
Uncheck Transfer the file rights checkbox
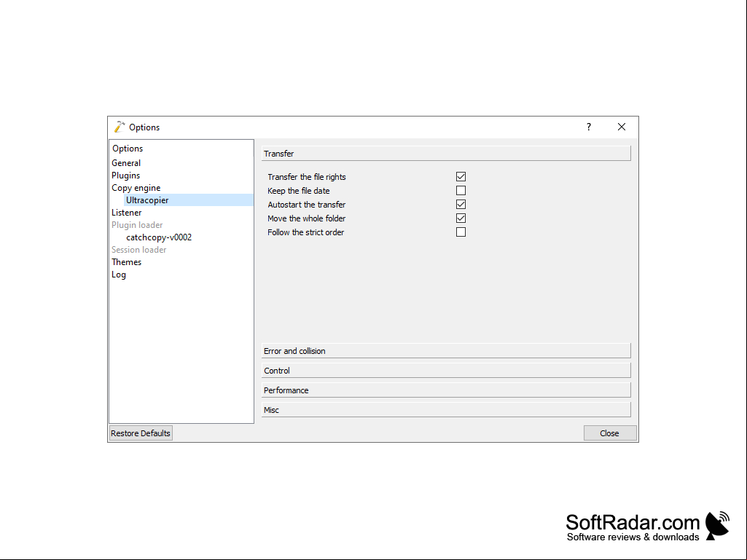tap(461, 177)
